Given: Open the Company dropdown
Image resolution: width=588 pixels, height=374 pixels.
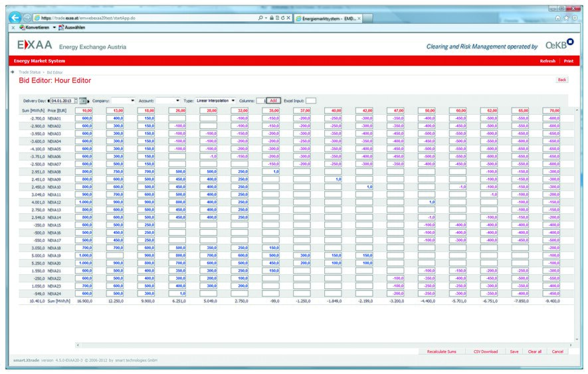Looking at the screenshot, I should click(132, 100).
